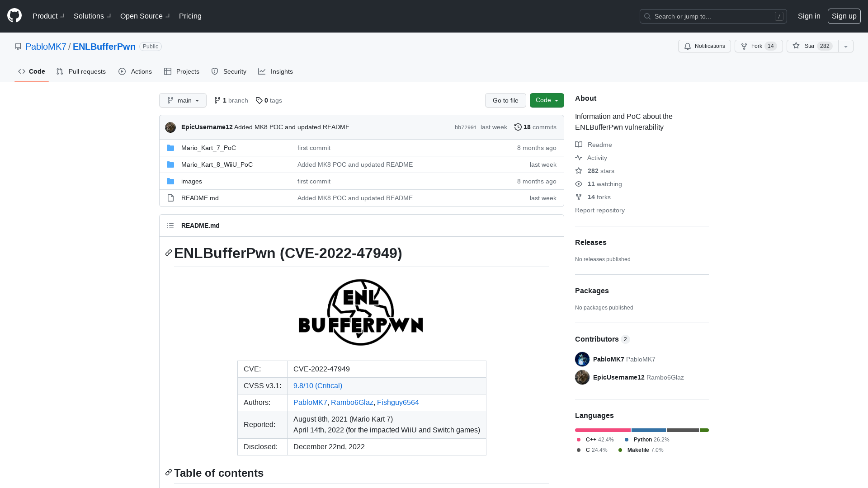The height and width of the screenshot is (488, 868).
Task: Click the images folder icon
Action: (170, 181)
